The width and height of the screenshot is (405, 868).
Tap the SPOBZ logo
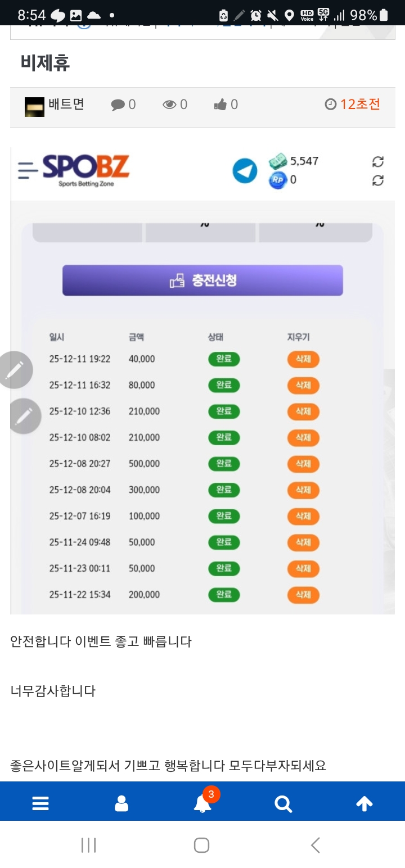[x=86, y=170]
